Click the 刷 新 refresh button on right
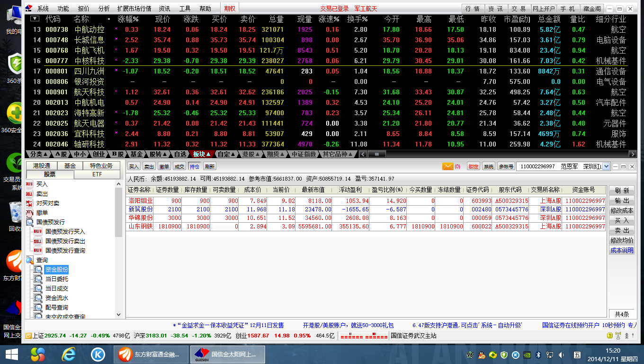644x364 pixels. (x=621, y=191)
